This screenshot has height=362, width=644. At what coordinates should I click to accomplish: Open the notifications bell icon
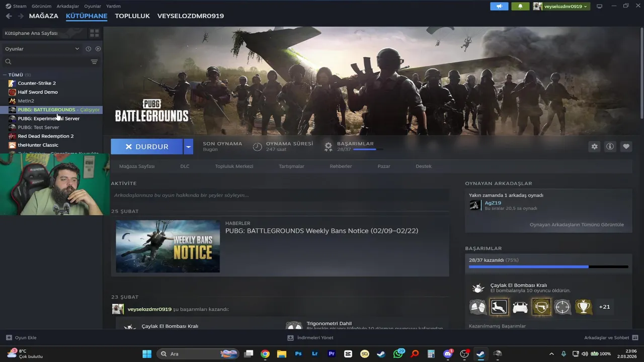pyautogui.click(x=520, y=7)
